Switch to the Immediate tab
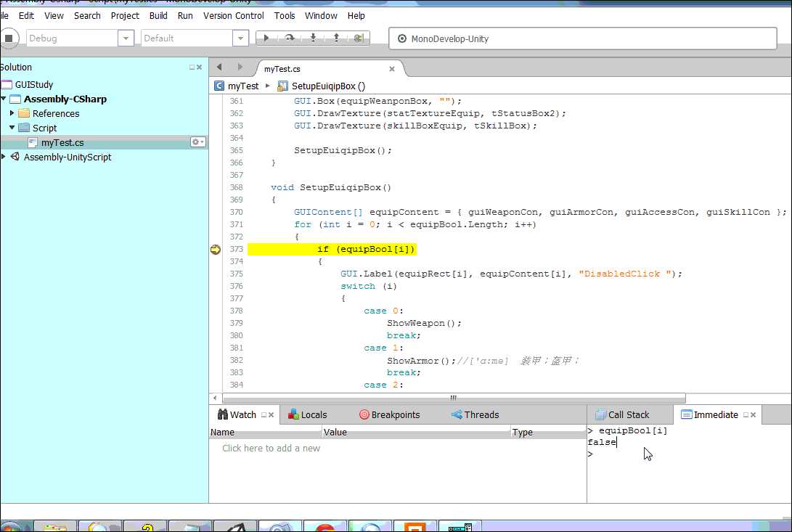Screen dimensions: 792x532 pyautogui.click(x=710, y=415)
